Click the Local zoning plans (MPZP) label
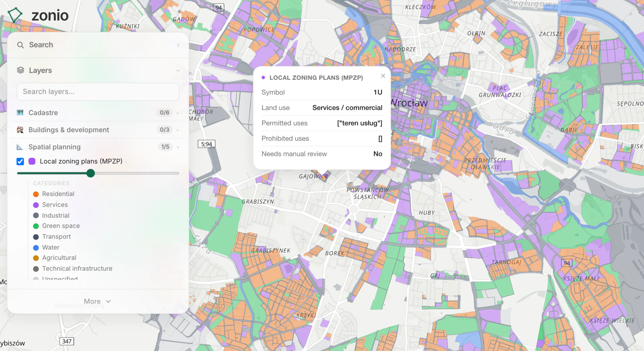The width and height of the screenshot is (644, 351). click(x=81, y=161)
